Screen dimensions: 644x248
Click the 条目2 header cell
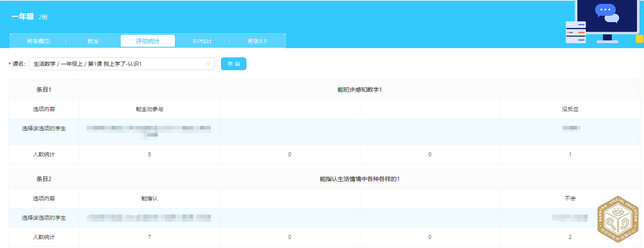(x=43, y=179)
